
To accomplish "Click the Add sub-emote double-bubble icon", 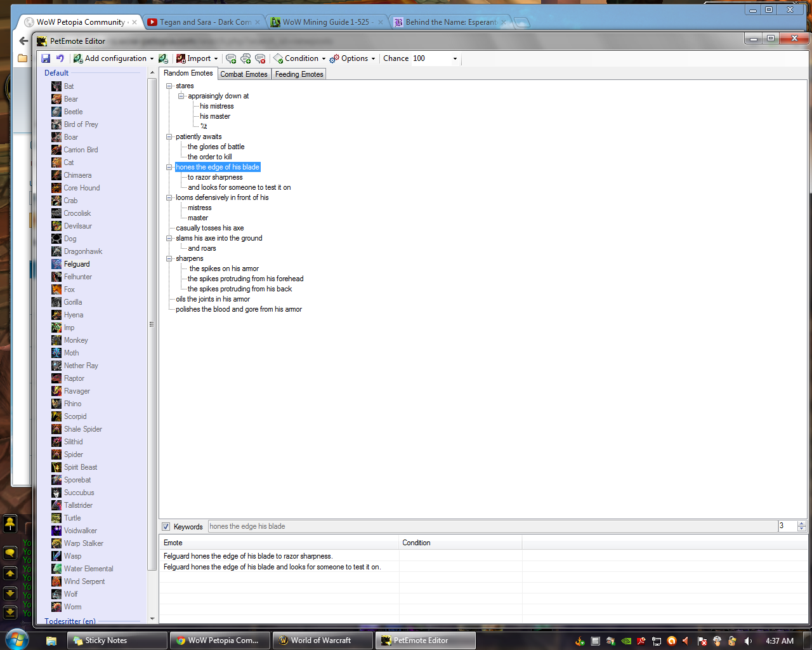I will click(x=246, y=58).
